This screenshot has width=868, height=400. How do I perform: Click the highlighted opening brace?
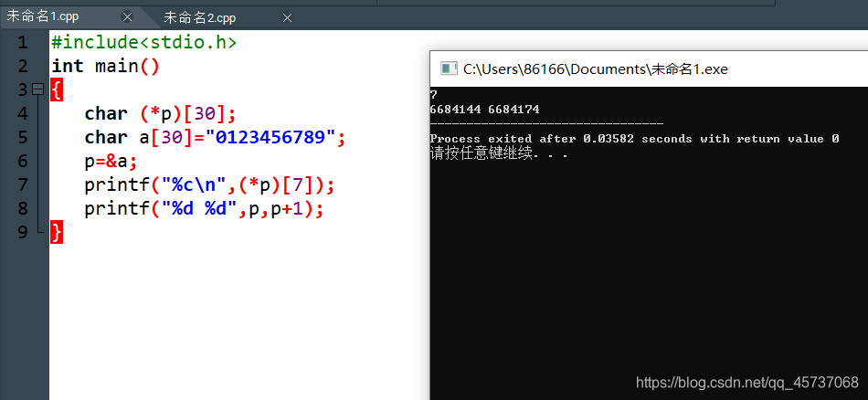(x=57, y=89)
